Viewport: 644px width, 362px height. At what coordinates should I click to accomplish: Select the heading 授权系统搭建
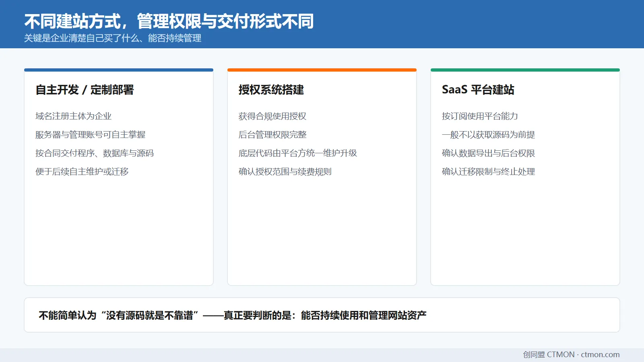tap(271, 90)
